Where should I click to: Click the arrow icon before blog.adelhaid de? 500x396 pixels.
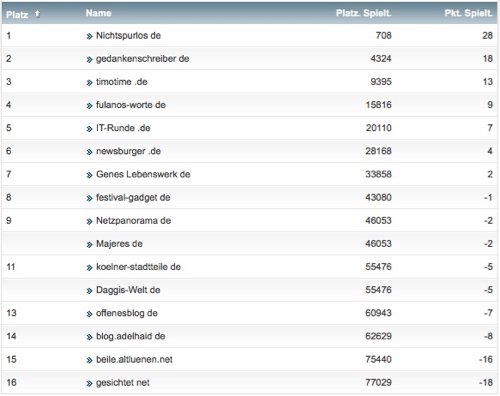tap(89, 337)
